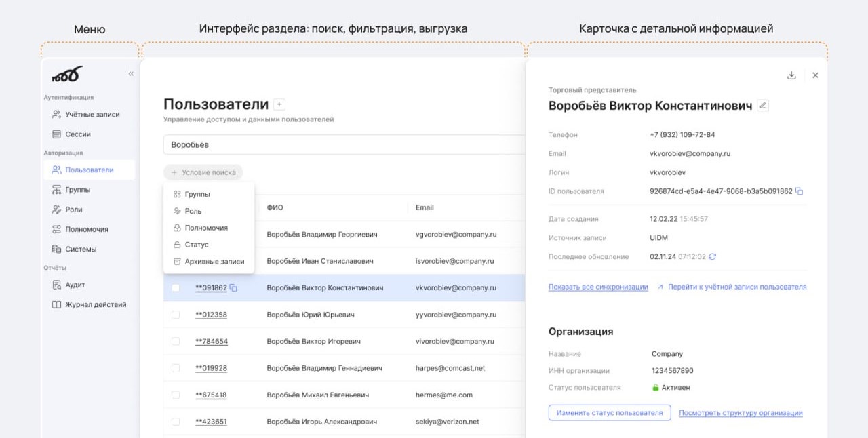Collapse the sidebar menu with the double chevron
This screenshot has width=868, height=438.
pyautogui.click(x=131, y=74)
